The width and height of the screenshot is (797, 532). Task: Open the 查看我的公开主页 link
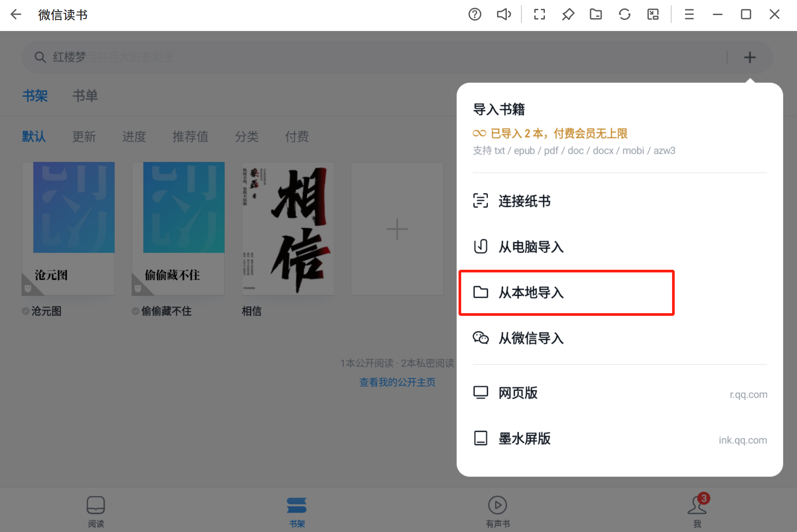click(x=397, y=382)
